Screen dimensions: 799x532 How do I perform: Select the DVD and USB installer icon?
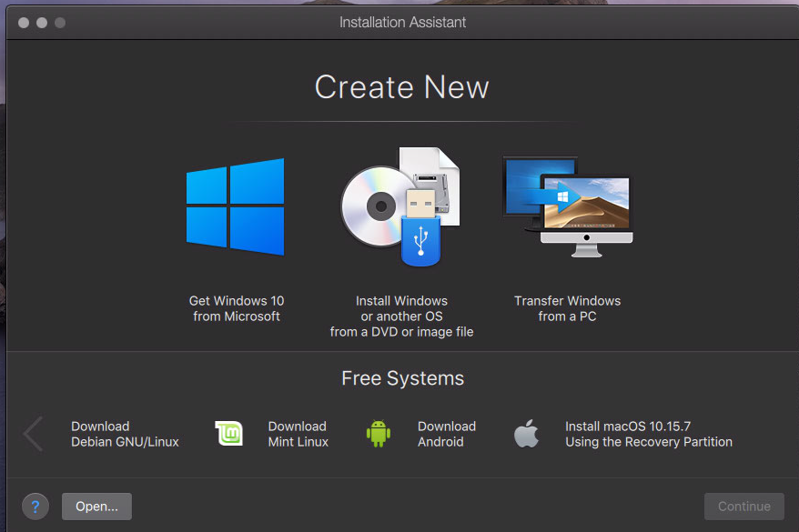coord(400,206)
